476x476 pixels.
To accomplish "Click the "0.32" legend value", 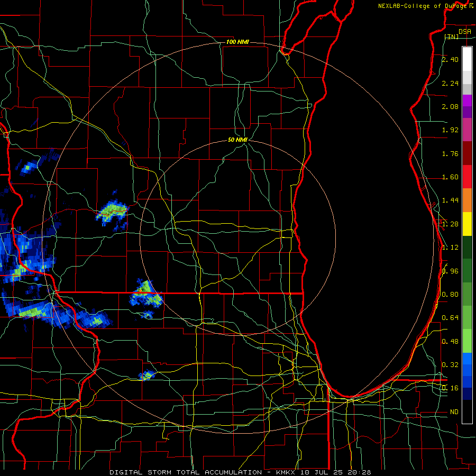I will [450, 364].
